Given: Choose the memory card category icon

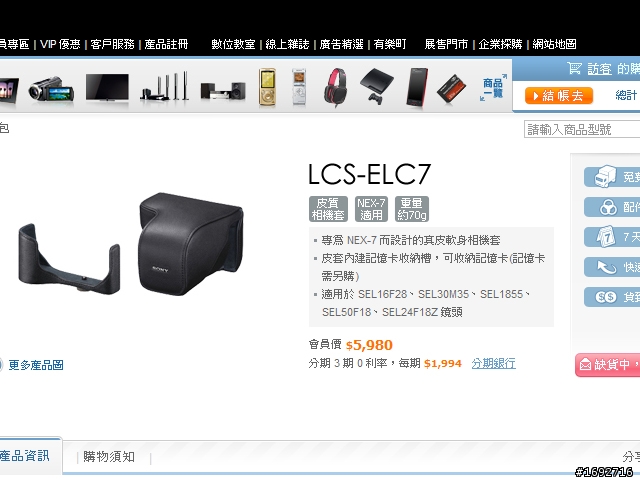Looking at the screenshot, I should click(x=451, y=89).
